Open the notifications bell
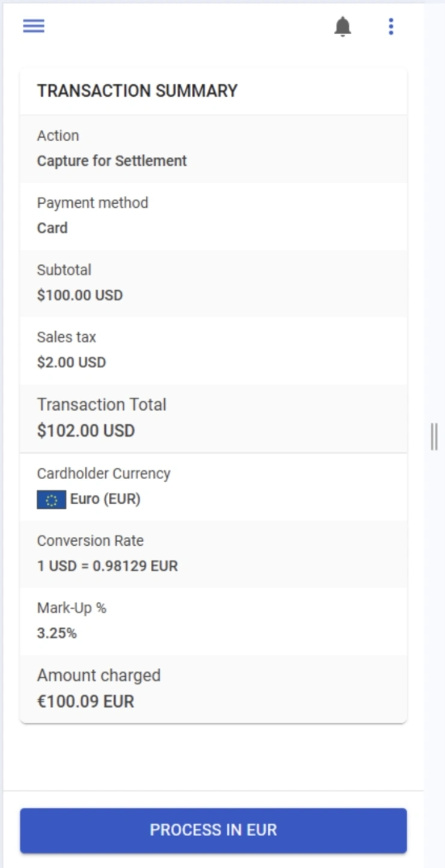Image resolution: width=445 pixels, height=868 pixels. click(x=343, y=26)
